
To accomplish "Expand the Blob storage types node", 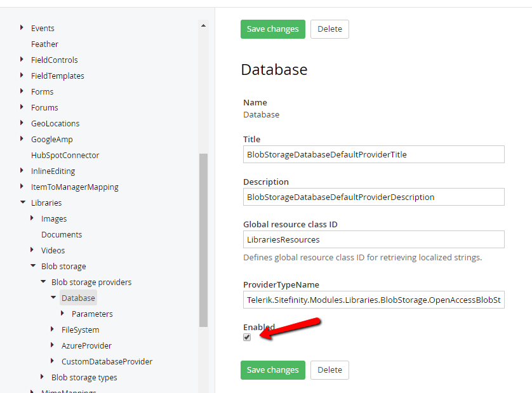I will [x=43, y=377].
